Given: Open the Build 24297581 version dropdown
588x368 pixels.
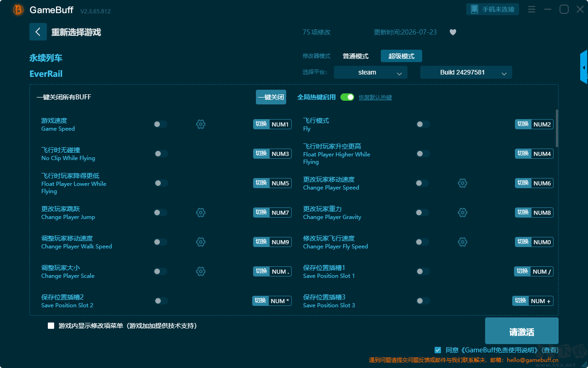Looking at the screenshot, I should (x=466, y=72).
